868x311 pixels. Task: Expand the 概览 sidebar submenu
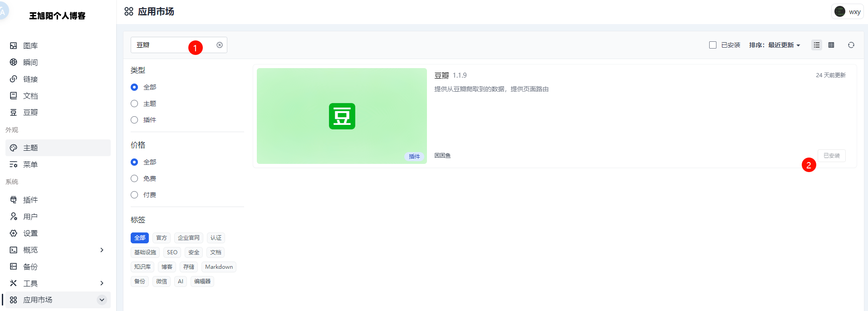click(x=102, y=250)
